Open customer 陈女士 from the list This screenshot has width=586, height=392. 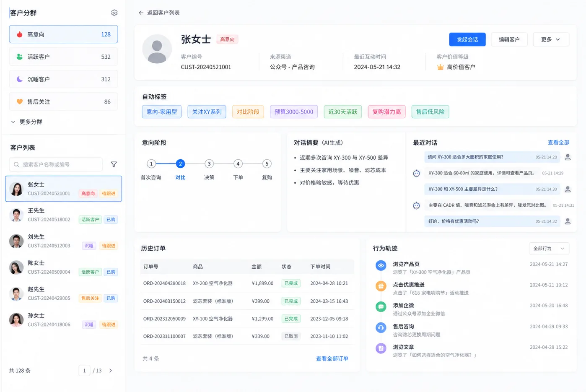click(x=63, y=267)
